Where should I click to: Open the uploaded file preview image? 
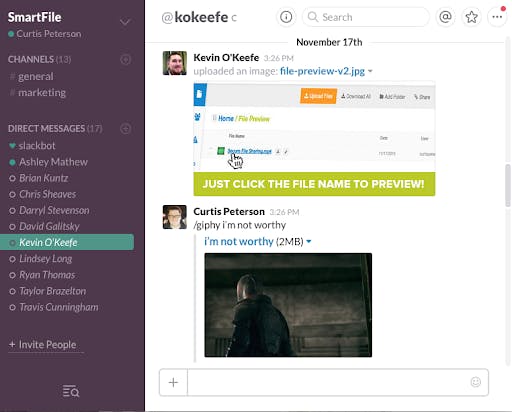(314, 139)
